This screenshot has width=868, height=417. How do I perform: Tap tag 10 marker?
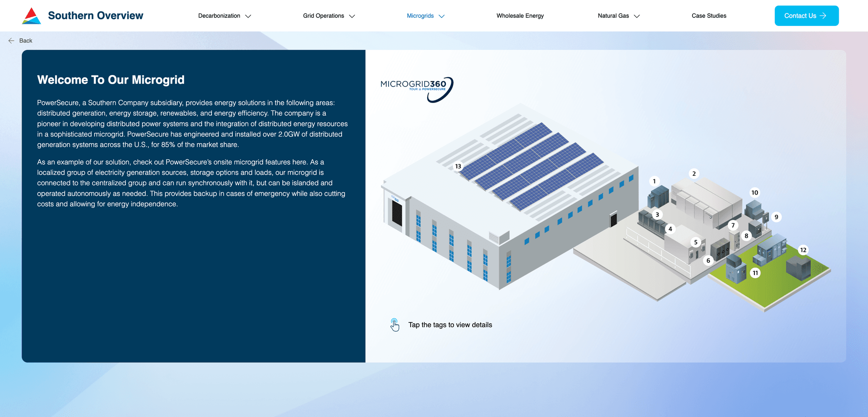[755, 193]
